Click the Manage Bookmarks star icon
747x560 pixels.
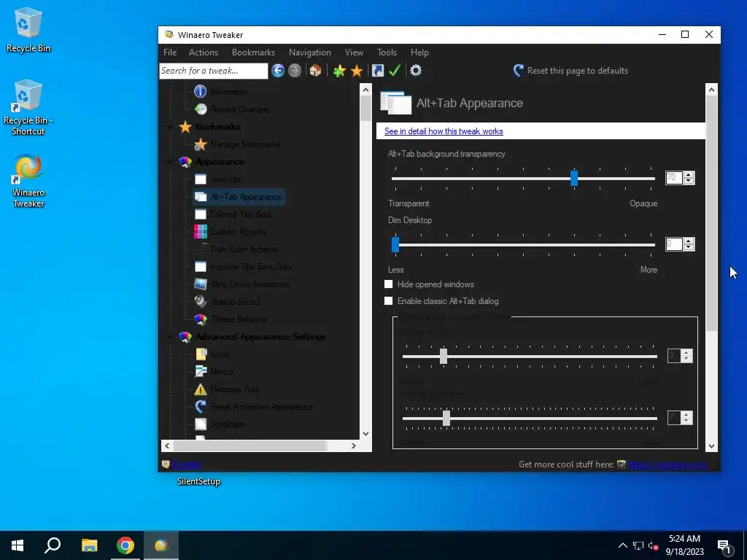(201, 144)
